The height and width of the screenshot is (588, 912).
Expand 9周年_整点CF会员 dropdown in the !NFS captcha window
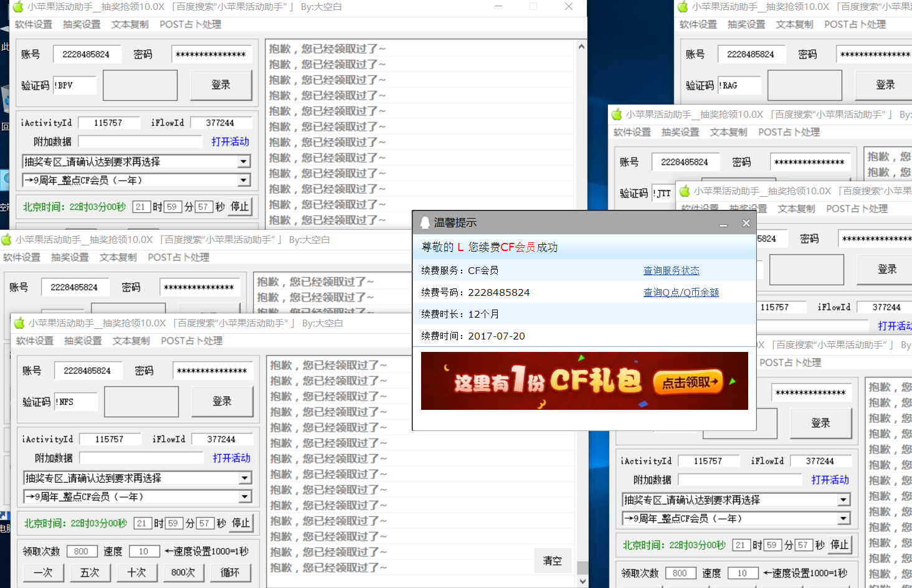245,497
